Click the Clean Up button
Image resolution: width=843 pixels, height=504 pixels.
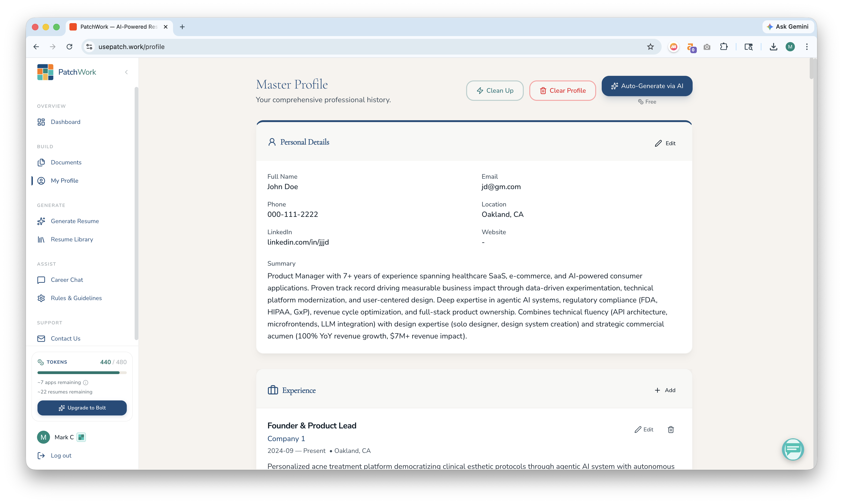coord(494,90)
